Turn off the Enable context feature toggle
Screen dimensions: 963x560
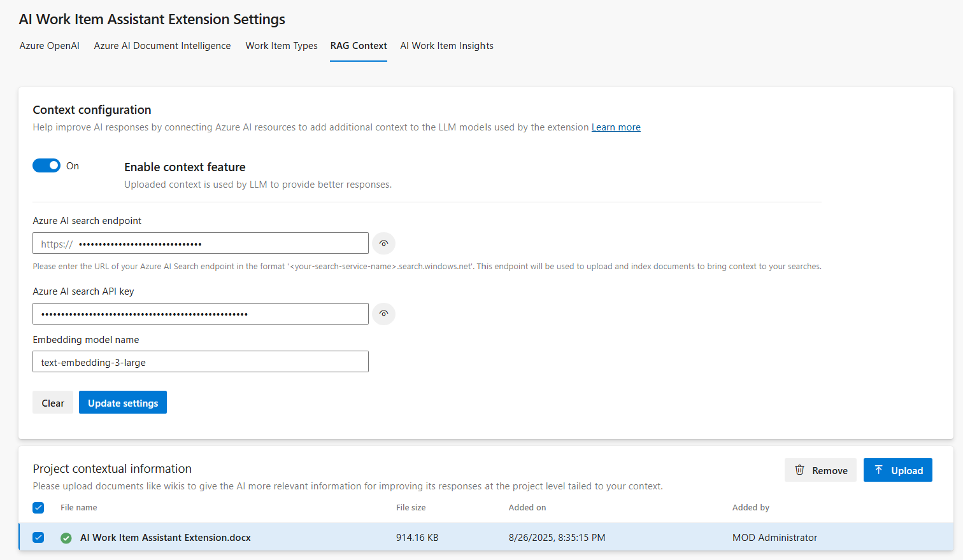click(46, 165)
